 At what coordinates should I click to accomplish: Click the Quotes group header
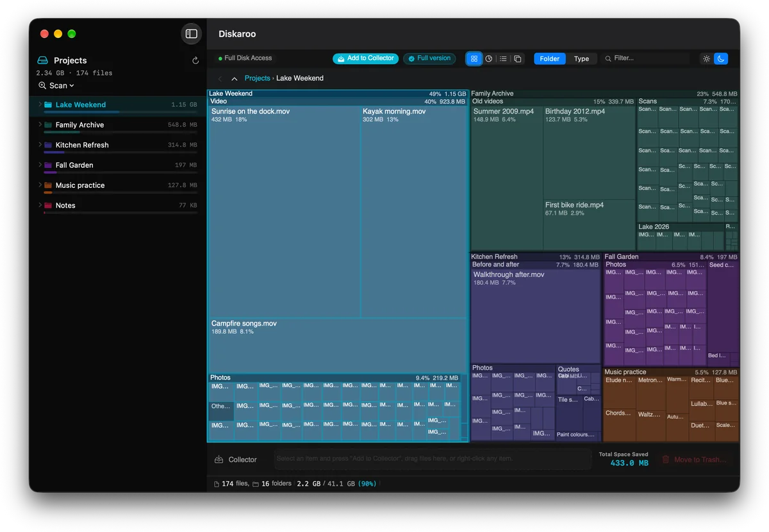coord(578,369)
